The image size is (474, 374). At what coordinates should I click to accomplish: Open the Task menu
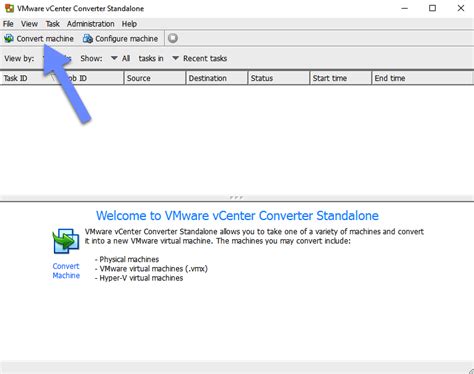tap(53, 24)
